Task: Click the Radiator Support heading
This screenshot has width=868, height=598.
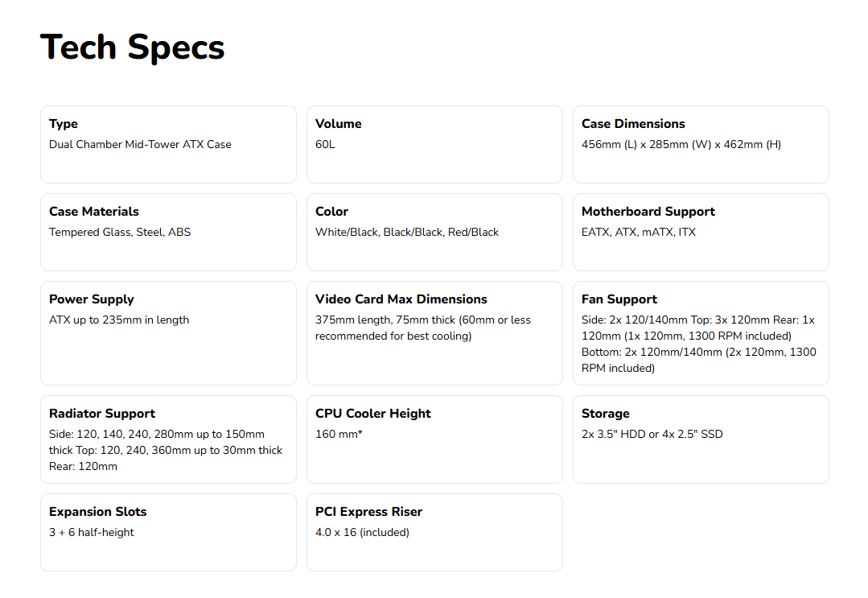Action: tap(102, 414)
